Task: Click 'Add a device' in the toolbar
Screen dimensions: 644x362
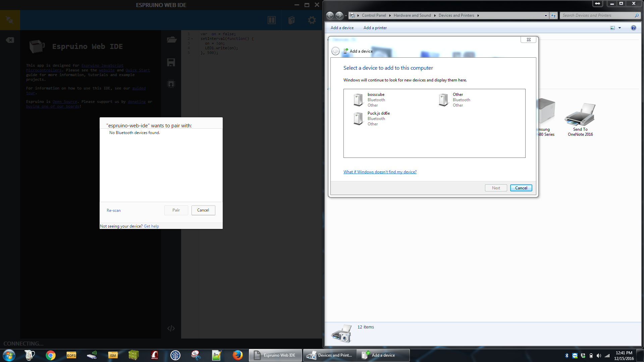Action: [342, 28]
